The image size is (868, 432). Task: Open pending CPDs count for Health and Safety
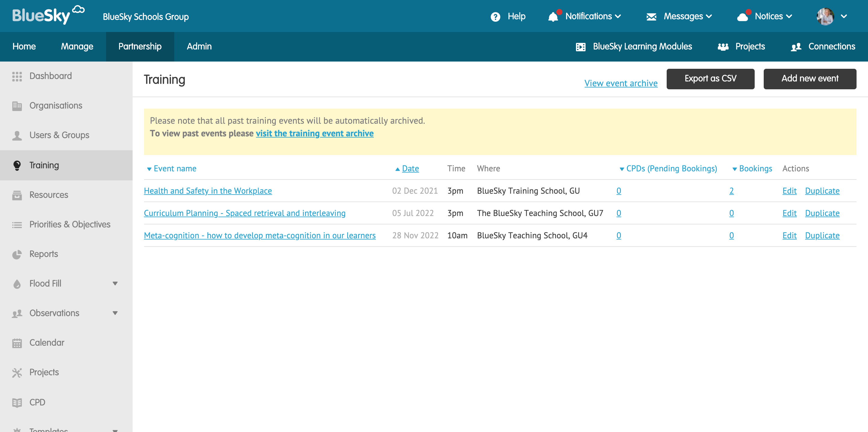point(619,191)
